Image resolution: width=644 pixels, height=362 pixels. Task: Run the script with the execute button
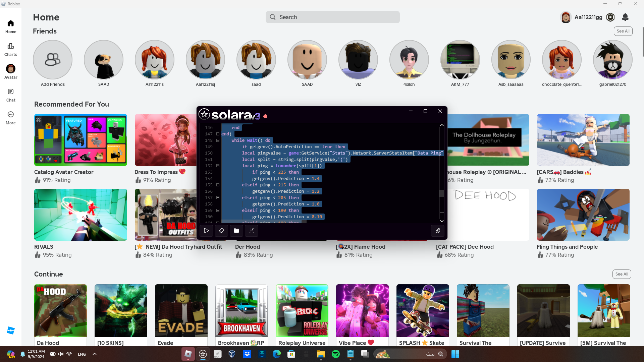point(206,231)
